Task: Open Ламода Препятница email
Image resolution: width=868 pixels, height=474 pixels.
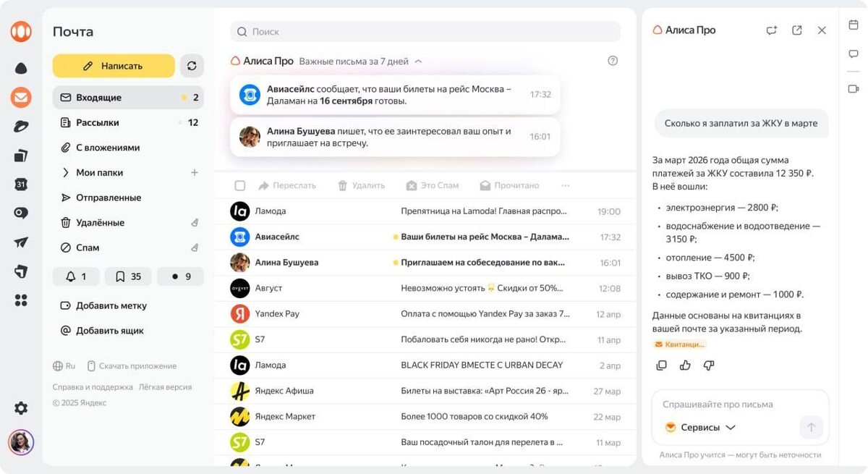Action: click(x=425, y=211)
